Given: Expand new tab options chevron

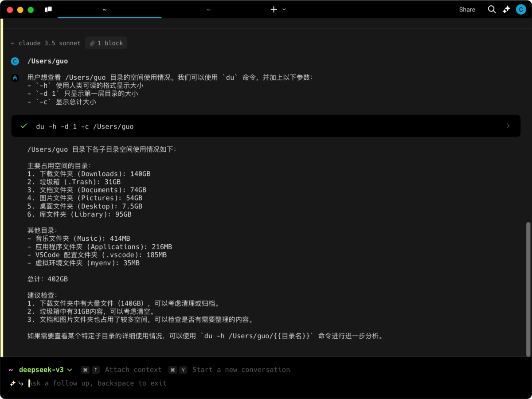Looking at the screenshot, I should click(x=284, y=9).
